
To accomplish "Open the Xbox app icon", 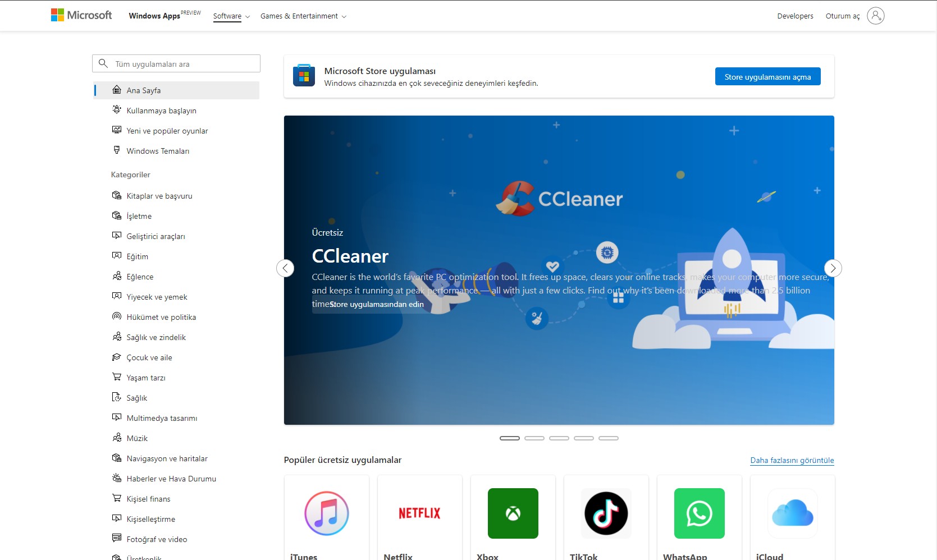I will [x=513, y=513].
